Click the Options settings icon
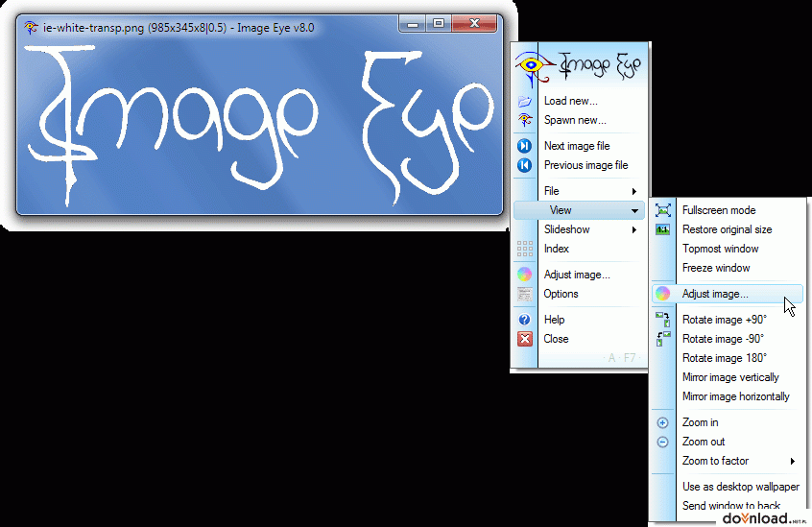The width and height of the screenshot is (812, 527). [x=525, y=294]
